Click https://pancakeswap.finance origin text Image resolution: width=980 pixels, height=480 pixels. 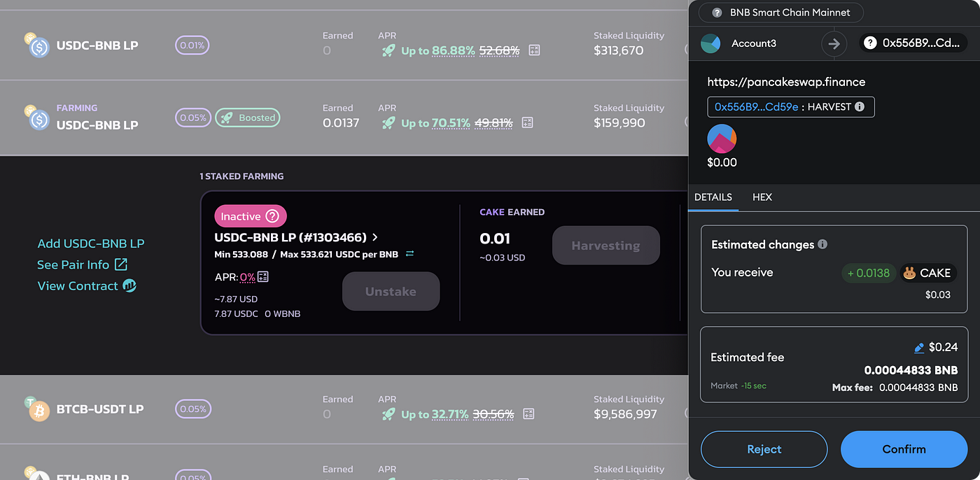click(x=786, y=82)
